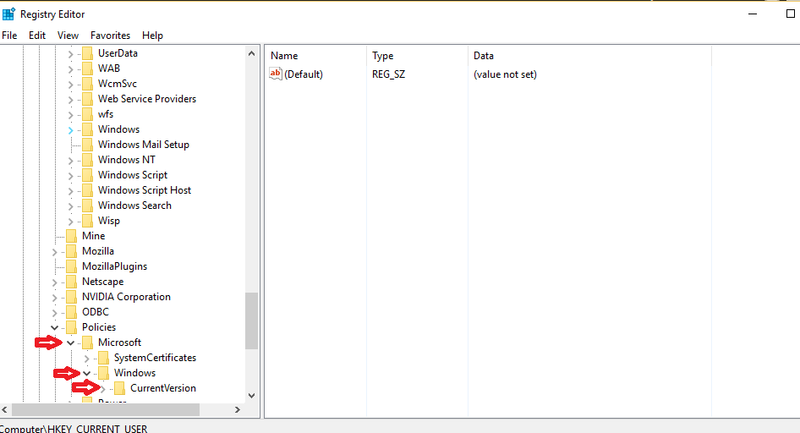Expand the wfs key
The height and width of the screenshot is (433, 800).
pyautogui.click(x=70, y=115)
